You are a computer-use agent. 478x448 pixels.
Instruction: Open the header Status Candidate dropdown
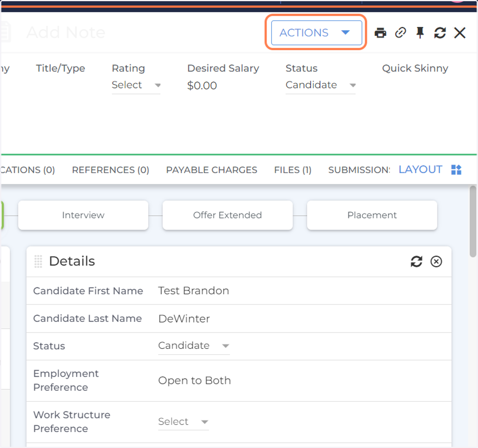[320, 85]
